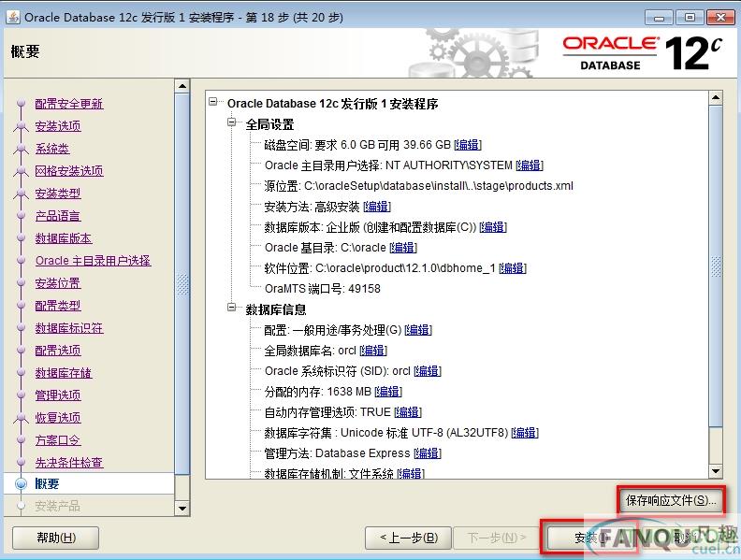Collapse the Oracle Database 12c root node
Image resolution: width=741 pixels, height=560 pixels.
(x=214, y=104)
